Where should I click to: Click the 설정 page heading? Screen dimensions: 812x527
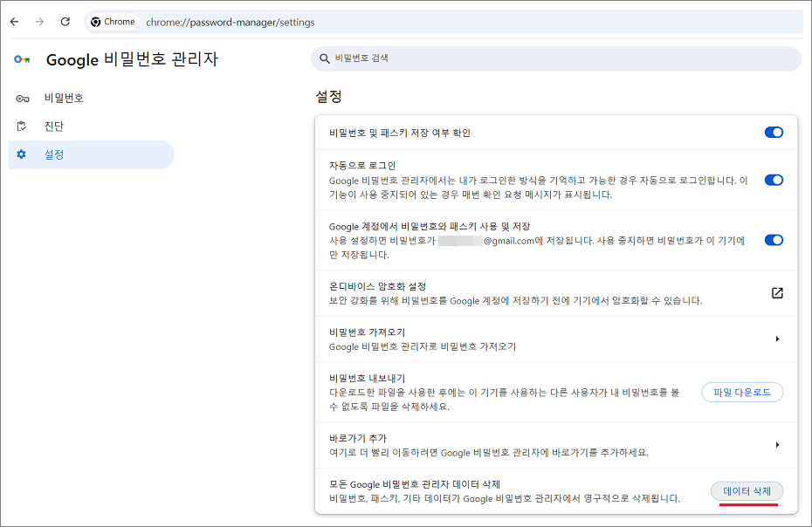click(329, 96)
